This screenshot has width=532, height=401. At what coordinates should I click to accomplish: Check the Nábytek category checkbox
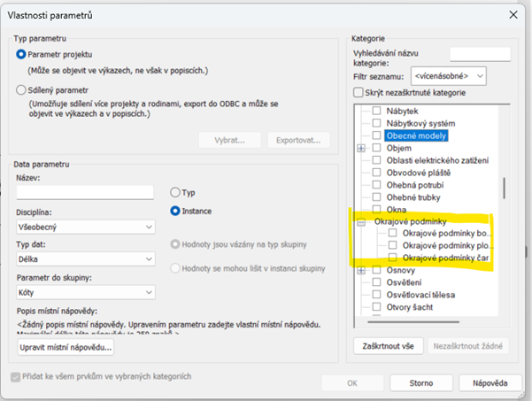377,111
